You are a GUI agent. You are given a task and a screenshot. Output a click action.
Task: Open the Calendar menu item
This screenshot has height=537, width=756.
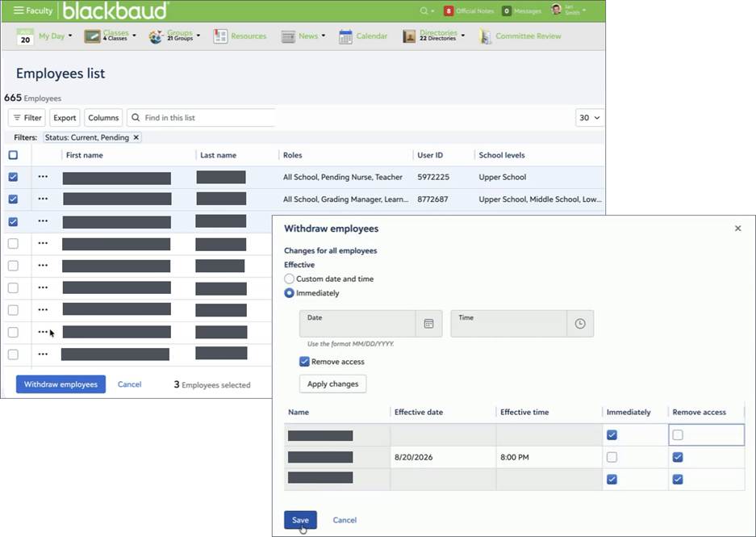(x=372, y=36)
